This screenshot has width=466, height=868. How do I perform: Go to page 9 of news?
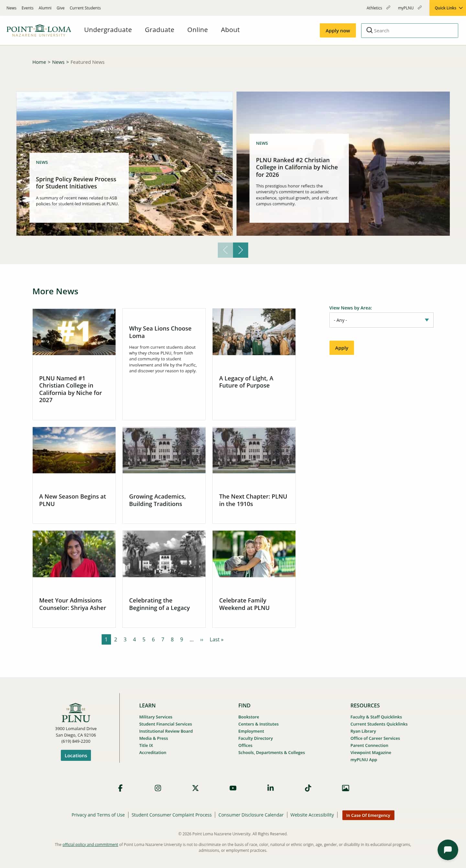tap(182, 639)
